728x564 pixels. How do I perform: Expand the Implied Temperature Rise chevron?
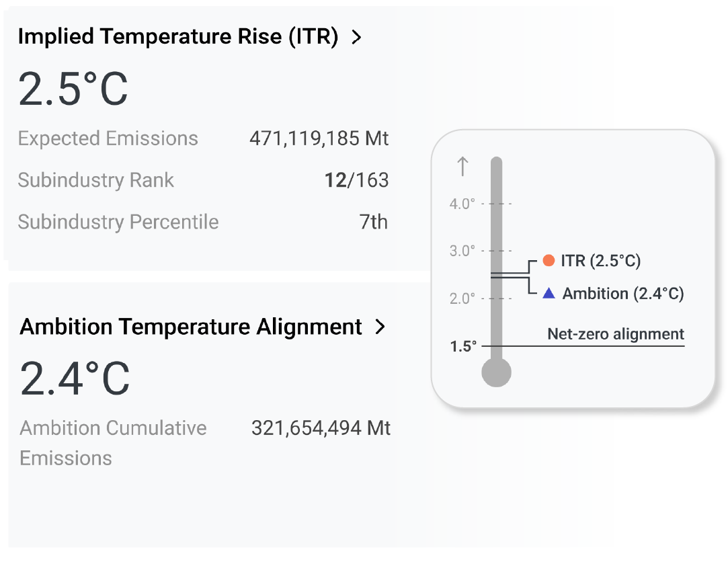tap(356, 38)
